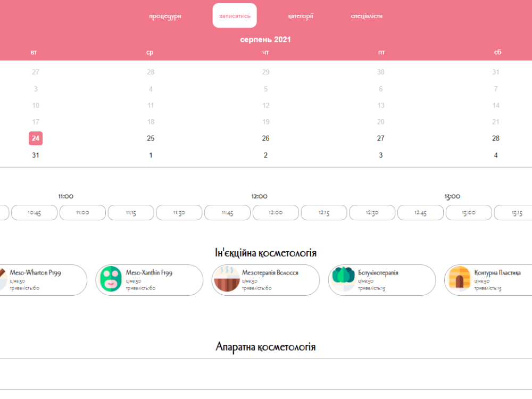Click the 13:00 hour label above time slots

tap(452, 196)
